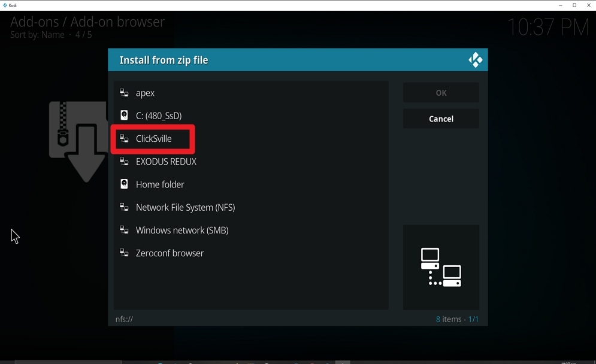
Task: Click the zip install icon behind dialog
Action: [x=78, y=141]
